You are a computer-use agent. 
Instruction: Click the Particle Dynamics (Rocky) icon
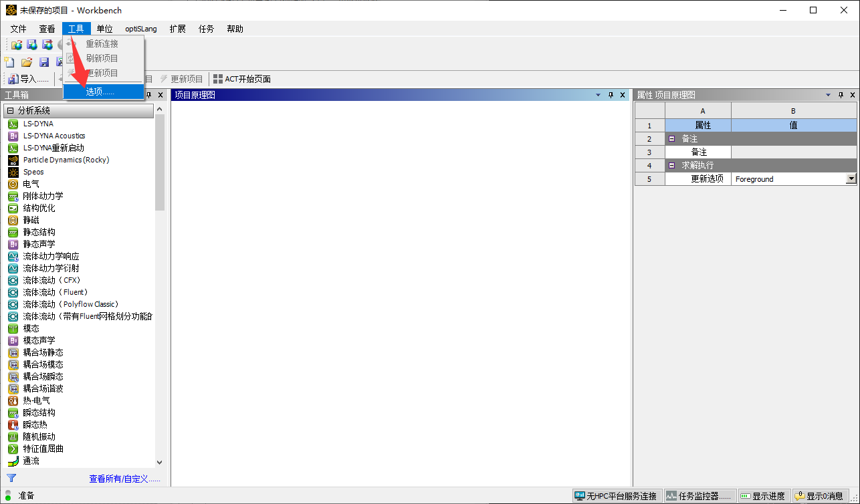click(x=13, y=160)
